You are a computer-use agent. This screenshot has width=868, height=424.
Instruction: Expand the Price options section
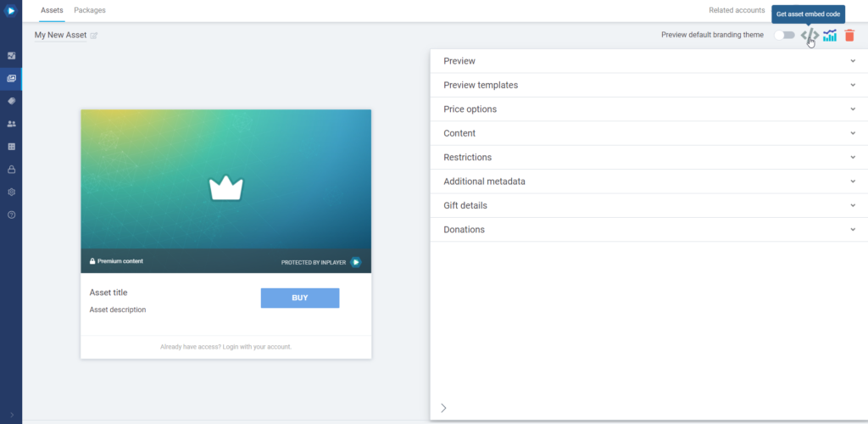pyautogui.click(x=648, y=109)
